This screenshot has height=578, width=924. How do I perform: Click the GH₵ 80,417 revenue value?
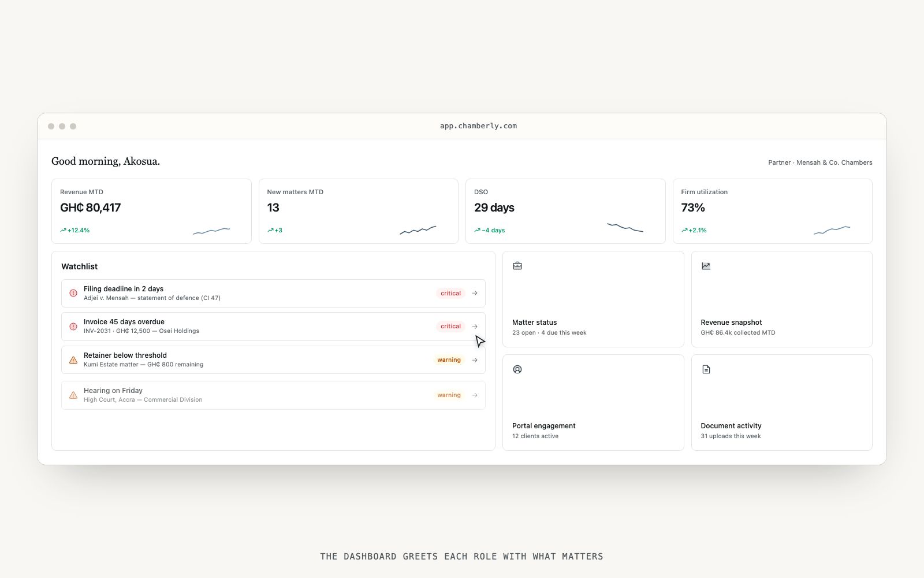click(91, 208)
